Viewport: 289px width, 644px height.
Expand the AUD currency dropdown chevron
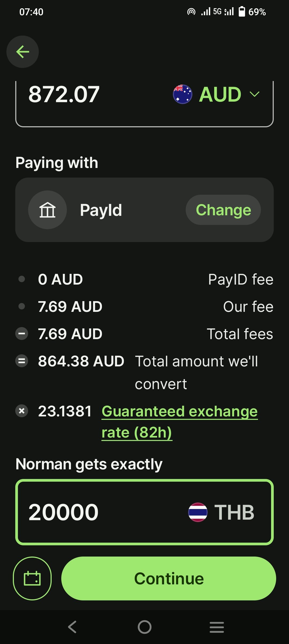254,94
